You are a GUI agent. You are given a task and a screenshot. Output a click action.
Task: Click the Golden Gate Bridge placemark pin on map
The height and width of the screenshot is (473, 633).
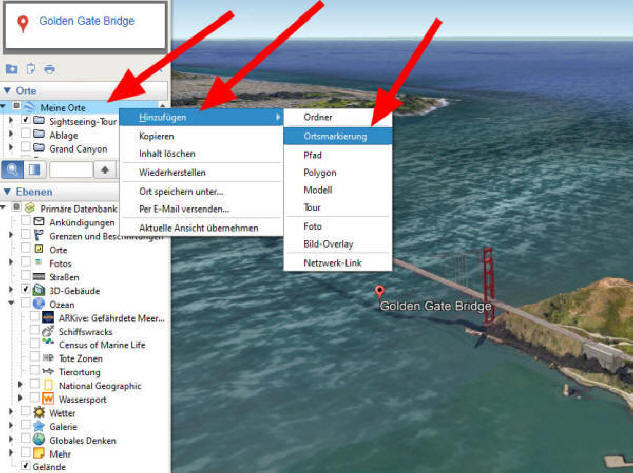pyautogui.click(x=379, y=292)
